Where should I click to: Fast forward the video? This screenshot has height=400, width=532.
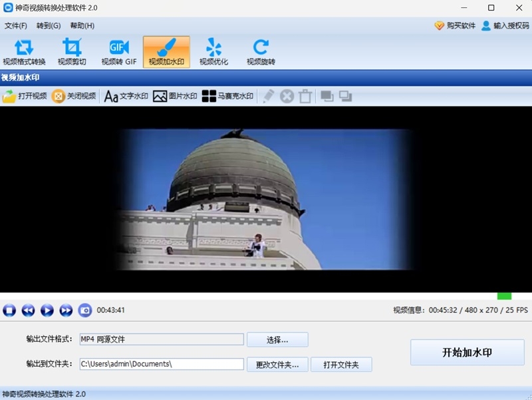click(66, 310)
